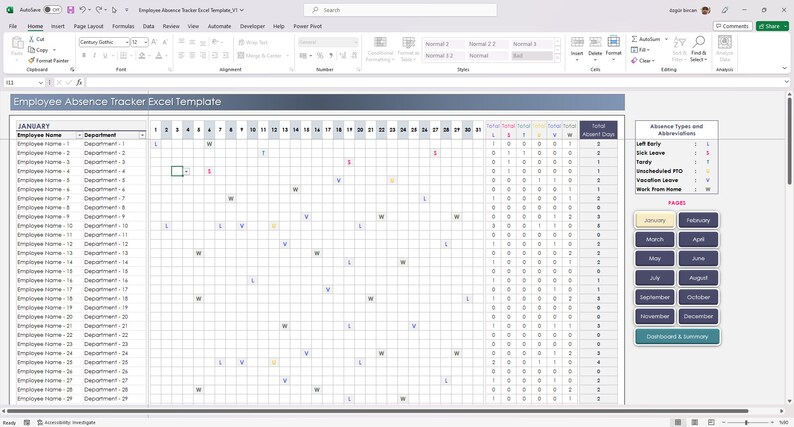Switch to the Developer tab

pyautogui.click(x=252, y=26)
